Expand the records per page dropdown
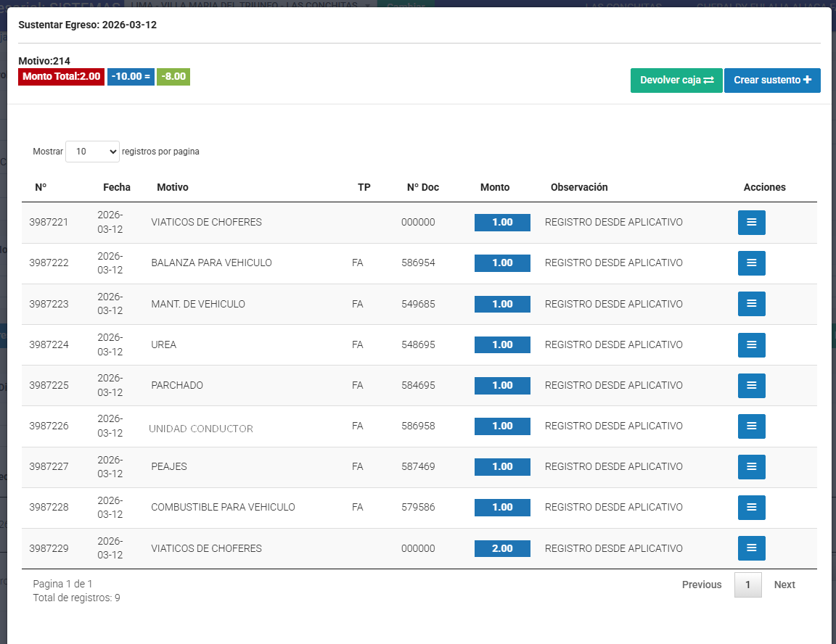The width and height of the screenshot is (836, 644). click(92, 152)
